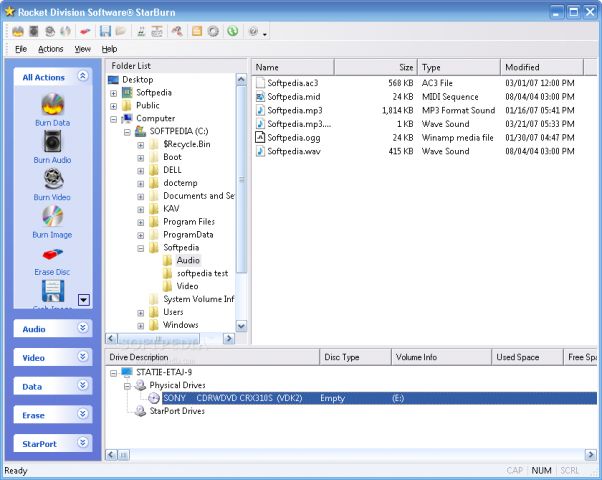Select the Audio folder in the tree
The height and width of the screenshot is (480, 602).
pos(188,260)
